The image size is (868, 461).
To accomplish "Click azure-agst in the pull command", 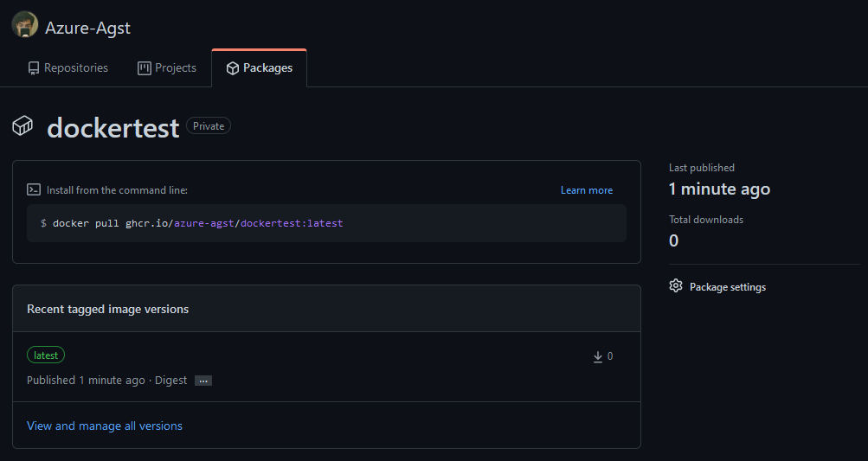I will [203, 223].
